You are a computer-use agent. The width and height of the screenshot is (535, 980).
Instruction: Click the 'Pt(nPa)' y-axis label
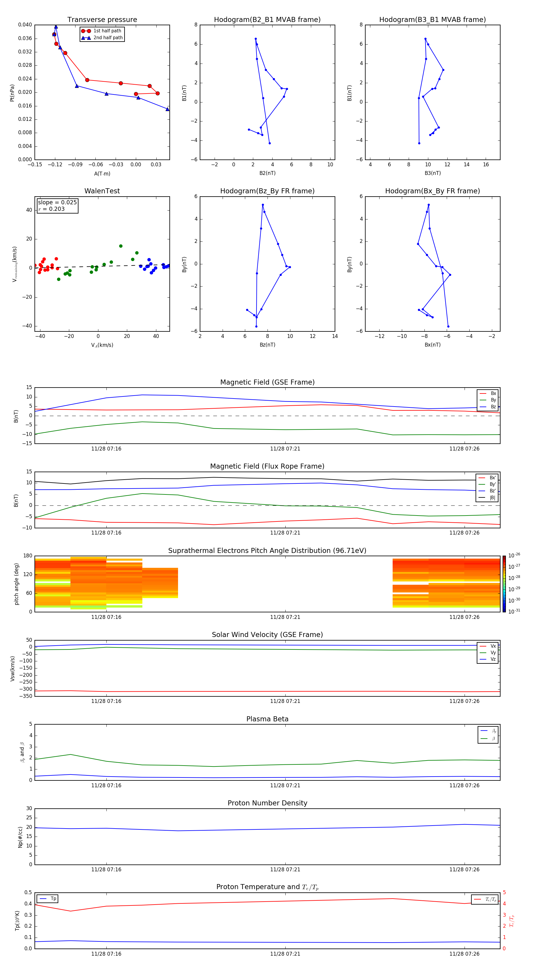(x=12, y=93)
